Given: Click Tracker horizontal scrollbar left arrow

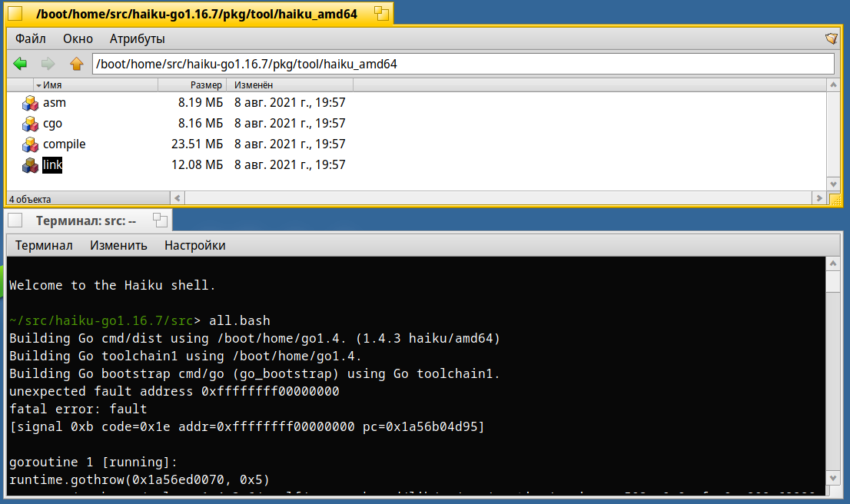Looking at the screenshot, I should pos(178,198).
